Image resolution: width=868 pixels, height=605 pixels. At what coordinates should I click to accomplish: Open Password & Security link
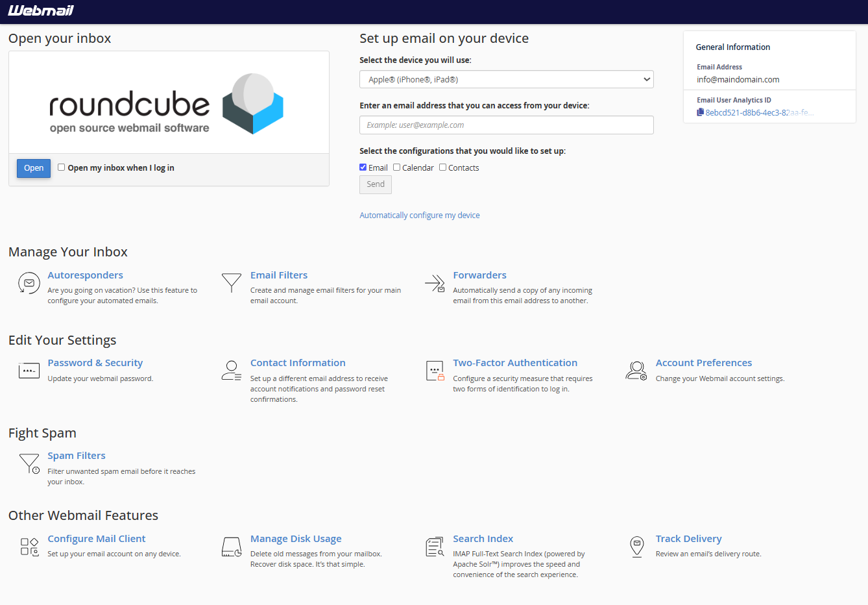coord(95,363)
